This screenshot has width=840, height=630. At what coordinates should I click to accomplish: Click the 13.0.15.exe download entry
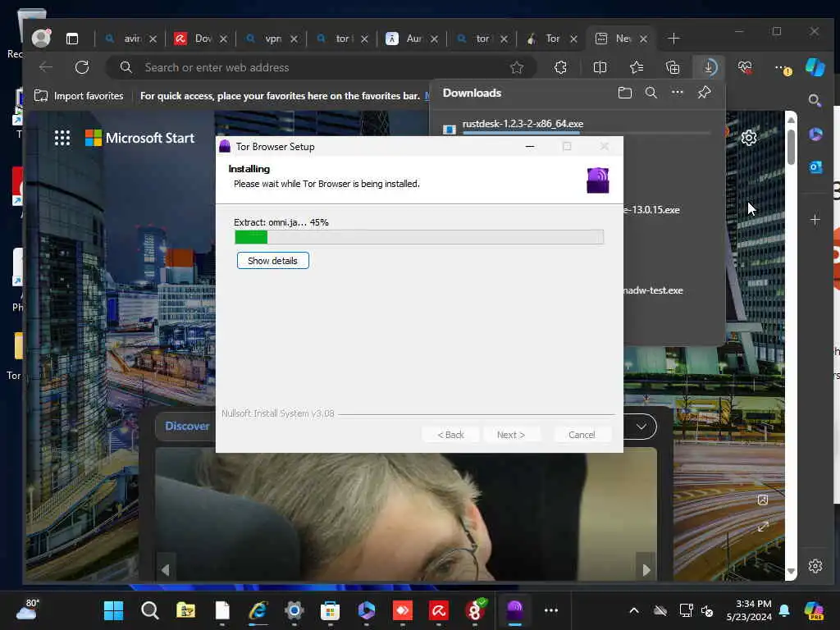pyautogui.click(x=652, y=210)
